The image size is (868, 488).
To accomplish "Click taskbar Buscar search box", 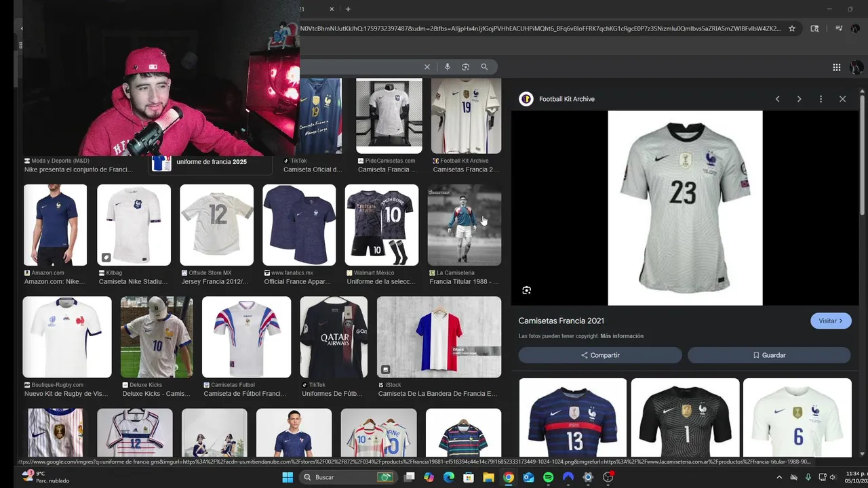I will pyautogui.click(x=349, y=477).
